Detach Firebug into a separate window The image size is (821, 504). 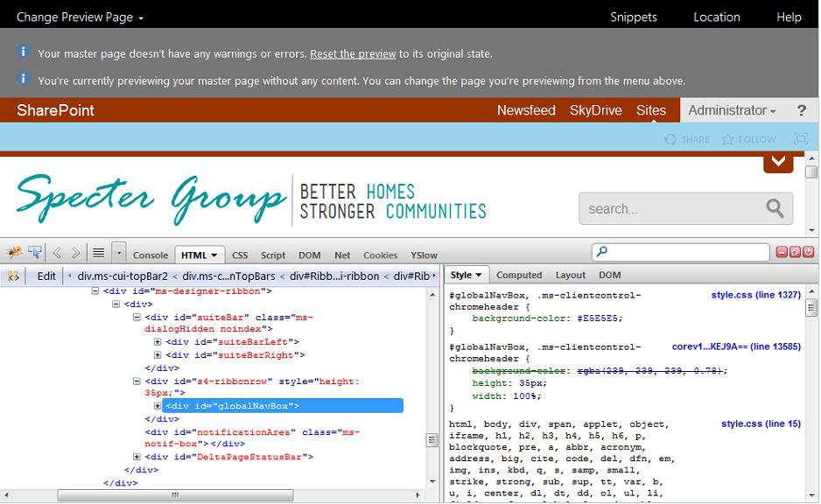pyautogui.click(x=794, y=252)
